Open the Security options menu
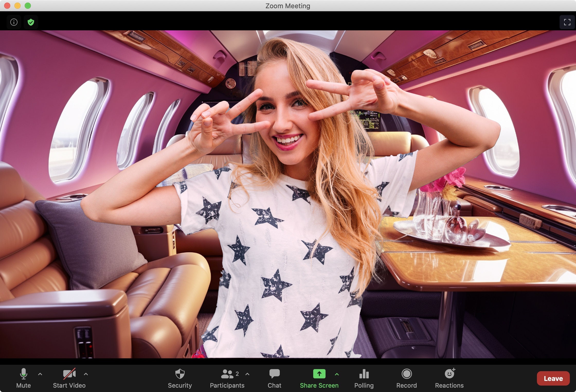The image size is (576, 392). point(180,378)
